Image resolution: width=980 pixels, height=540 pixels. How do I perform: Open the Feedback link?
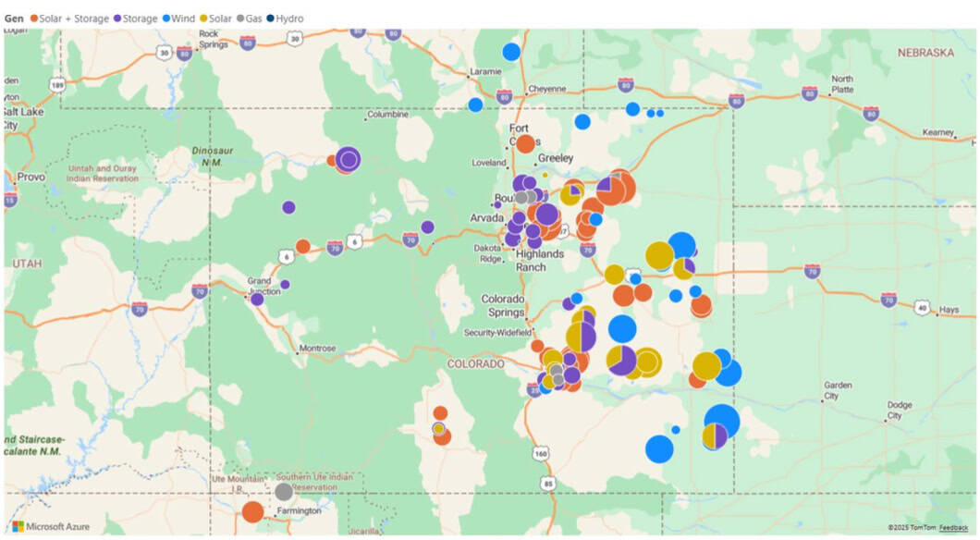(953, 527)
